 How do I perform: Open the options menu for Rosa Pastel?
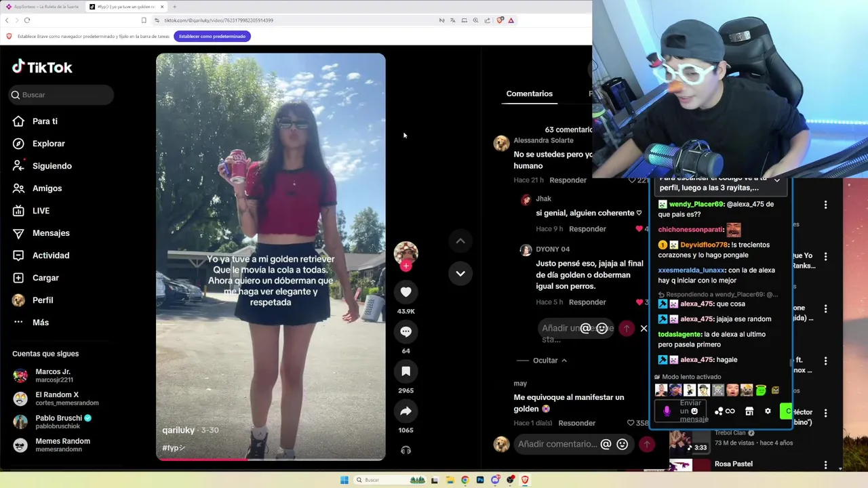point(825,465)
